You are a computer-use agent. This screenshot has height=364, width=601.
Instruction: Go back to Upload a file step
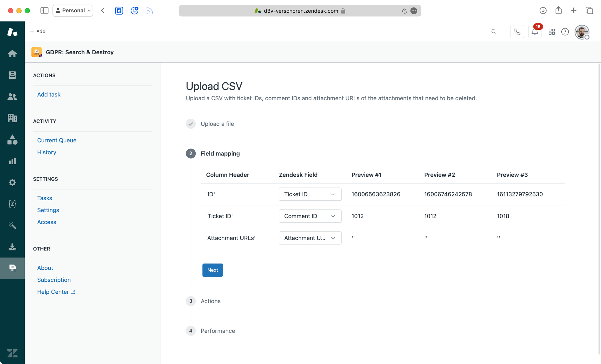click(x=217, y=124)
